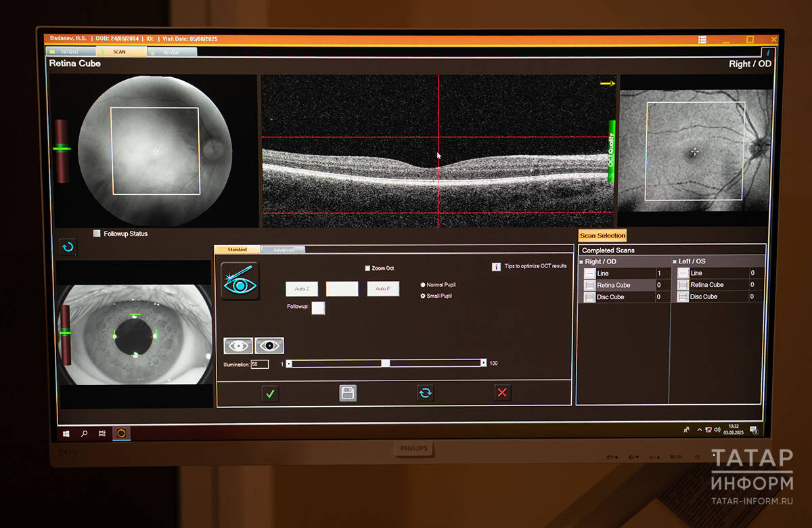Click the blue refresh arrows icon
The height and width of the screenshot is (528, 812).
click(x=425, y=393)
